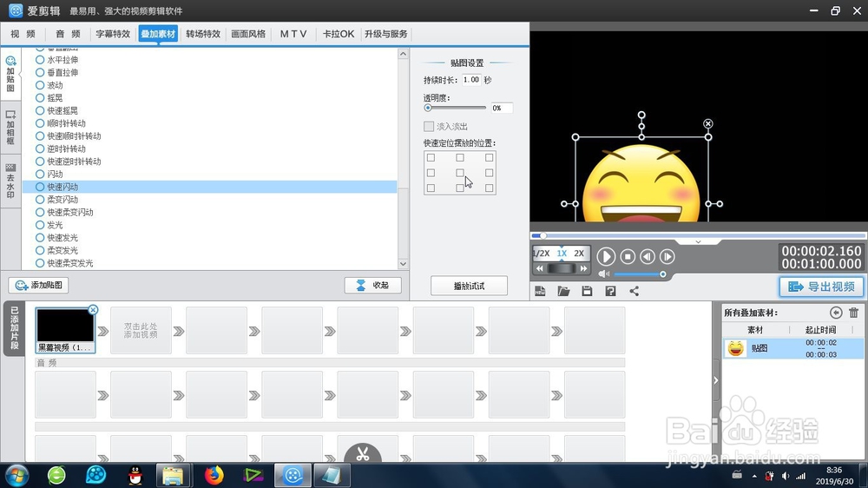Switch to the 字幕特效 tab
The image size is (868, 488).
click(113, 34)
